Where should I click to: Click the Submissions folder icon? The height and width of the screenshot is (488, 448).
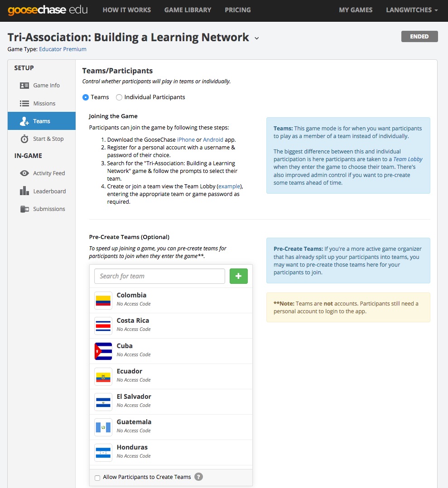point(24,209)
